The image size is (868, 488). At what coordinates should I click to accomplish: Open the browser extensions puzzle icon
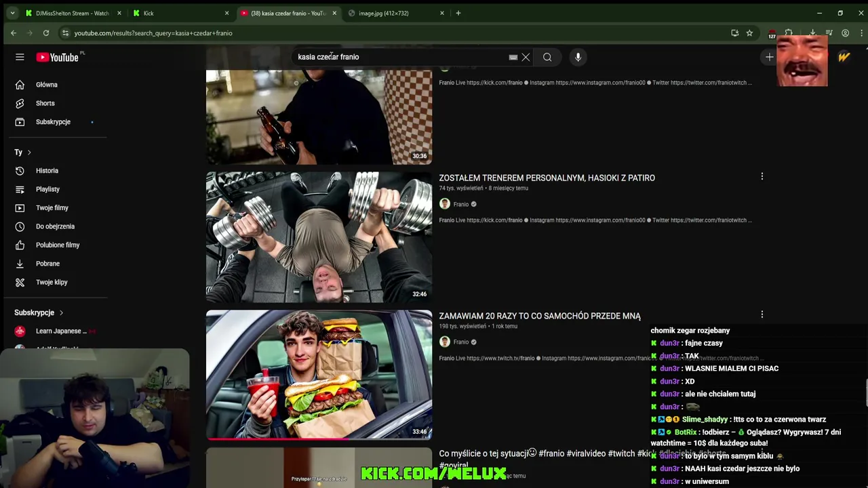tap(789, 33)
